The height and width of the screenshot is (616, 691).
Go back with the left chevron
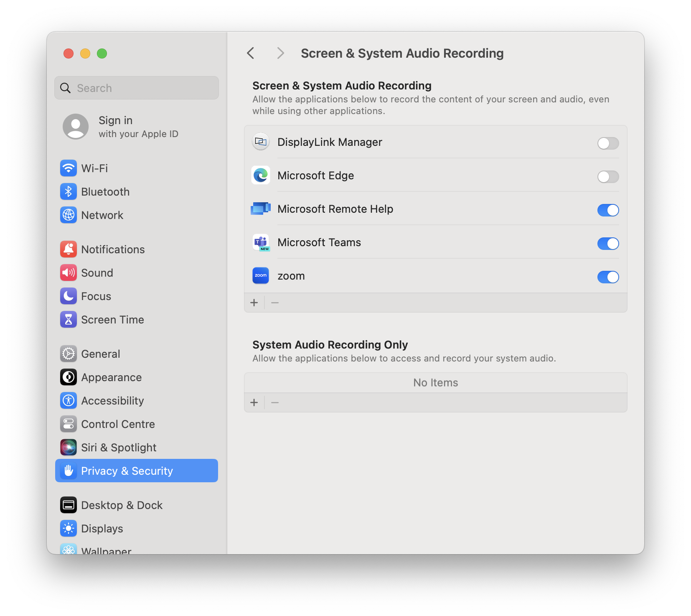(251, 53)
